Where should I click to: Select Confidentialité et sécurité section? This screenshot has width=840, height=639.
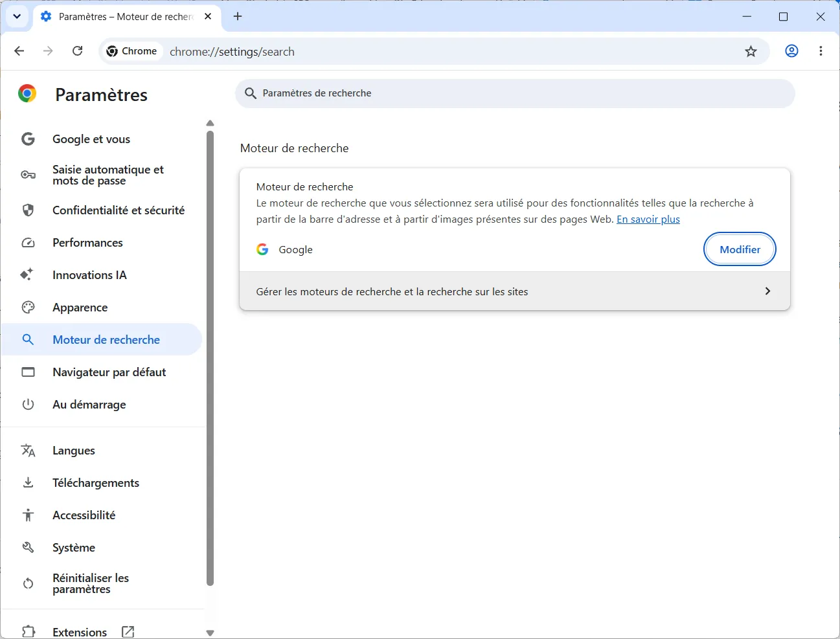tap(102, 210)
